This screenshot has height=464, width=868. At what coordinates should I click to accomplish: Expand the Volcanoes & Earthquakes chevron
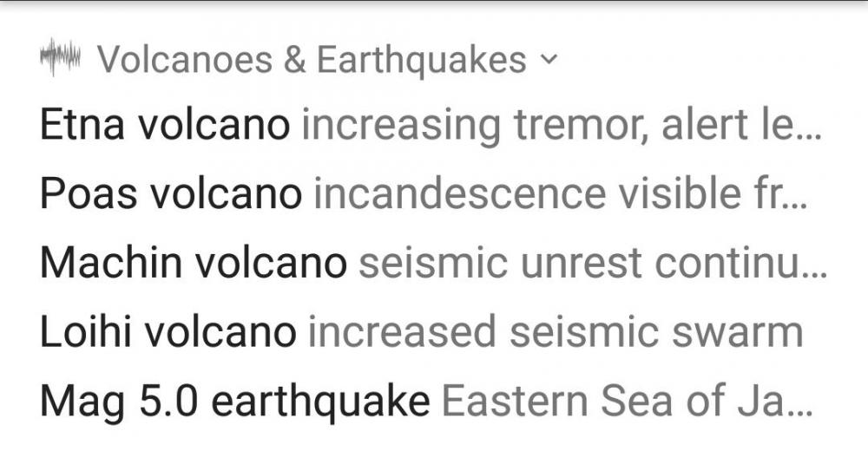[547, 60]
